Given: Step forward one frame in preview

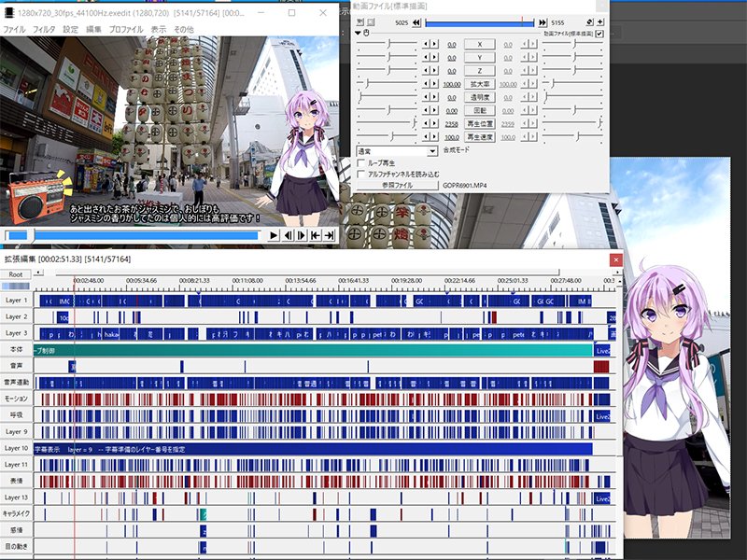Looking at the screenshot, I should point(302,235).
